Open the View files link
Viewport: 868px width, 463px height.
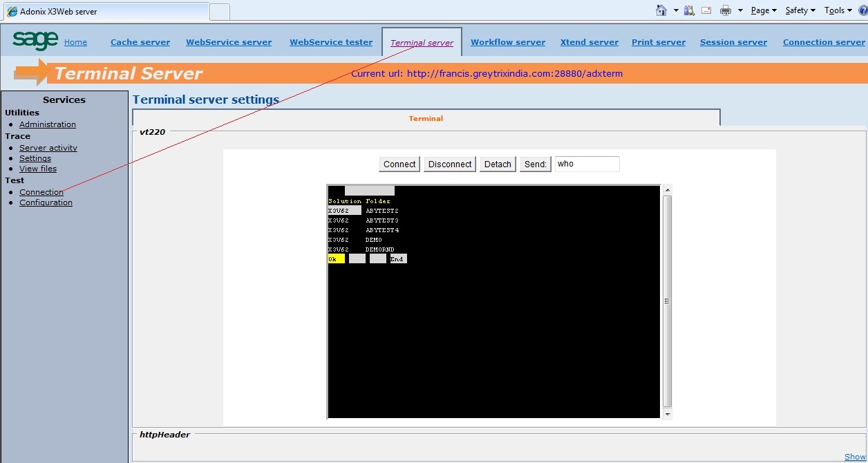tap(38, 169)
